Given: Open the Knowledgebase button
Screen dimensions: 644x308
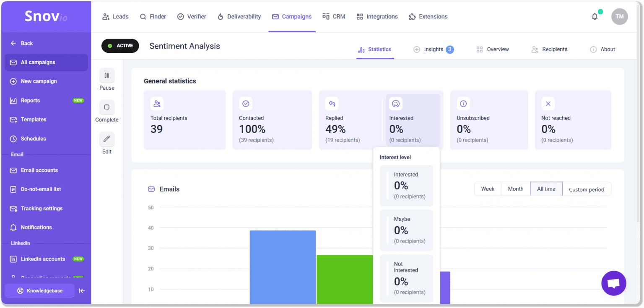Looking at the screenshot, I should pyautogui.click(x=40, y=291).
